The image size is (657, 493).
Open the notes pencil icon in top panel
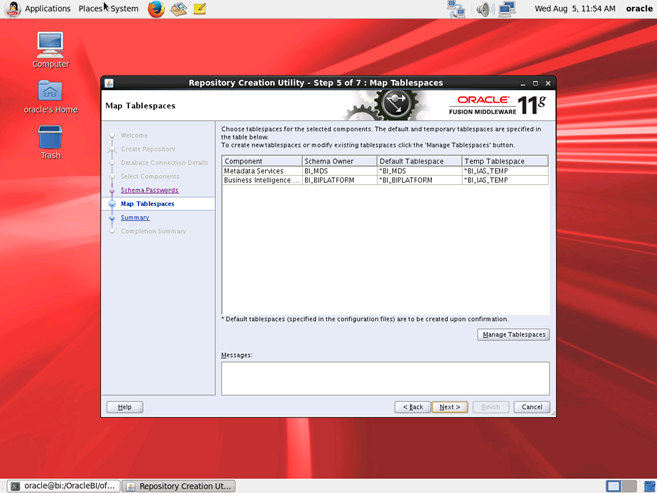200,9
